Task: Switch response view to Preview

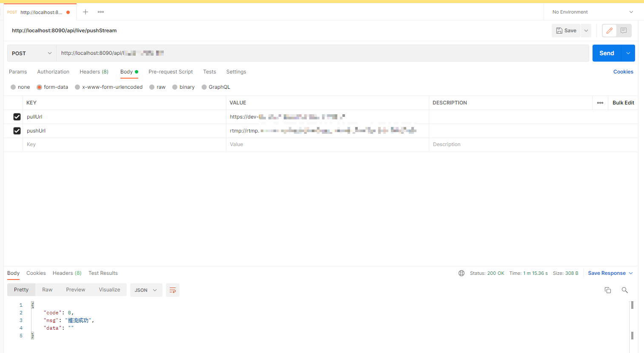Action: [76, 290]
